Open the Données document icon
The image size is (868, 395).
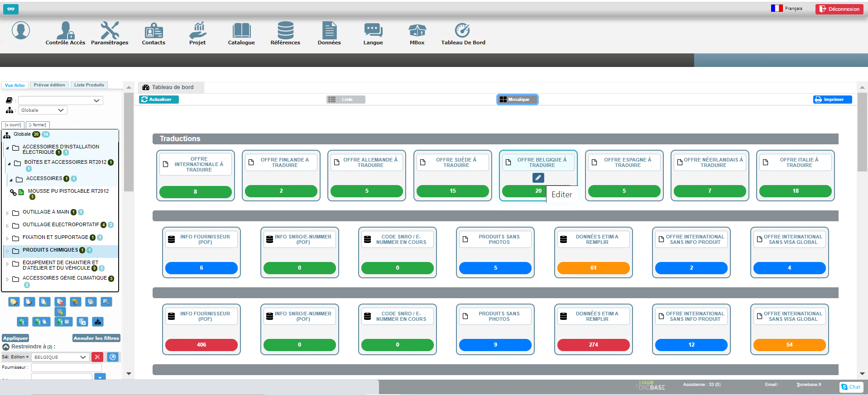tap(329, 30)
